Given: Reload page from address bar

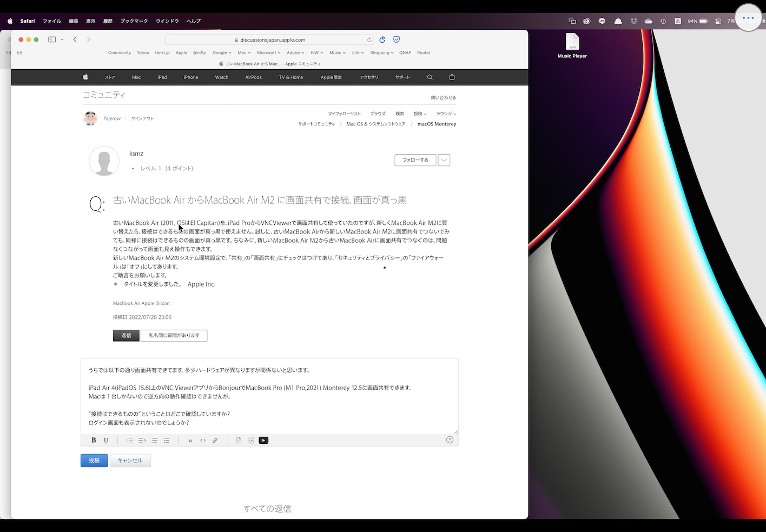Looking at the screenshot, I should click(x=369, y=39).
